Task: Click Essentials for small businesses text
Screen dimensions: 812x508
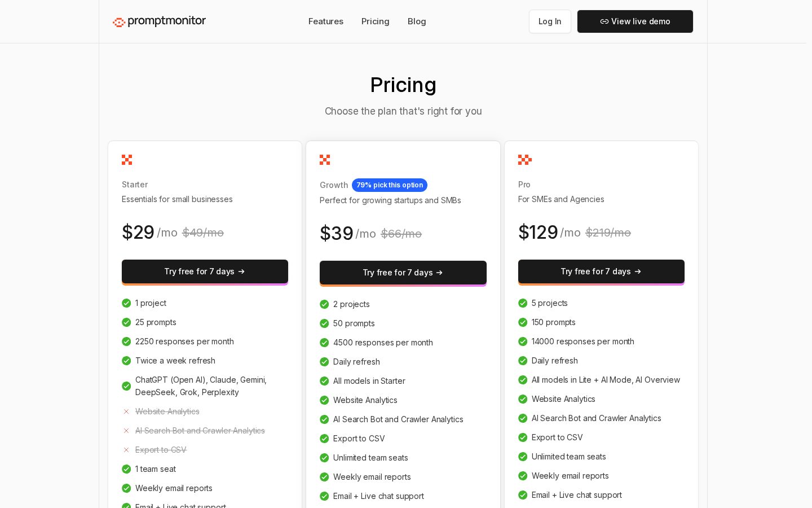Action: point(177,199)
